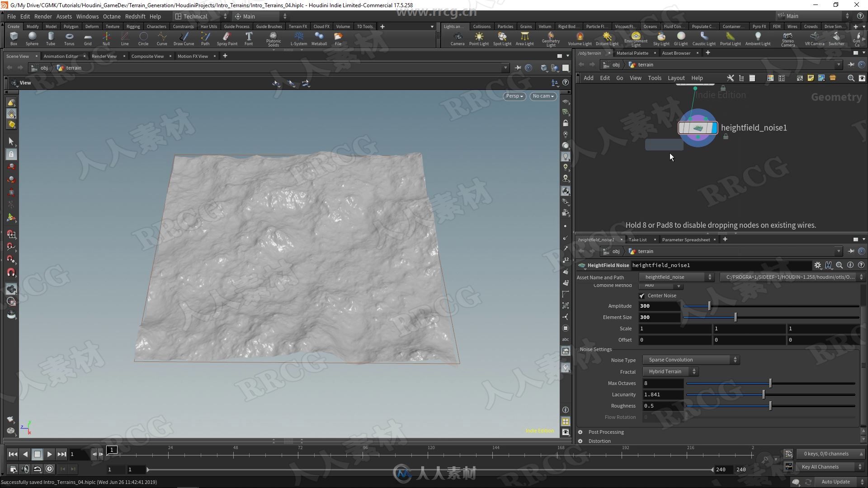The height and width of the screenshot is (488, 868).
Task: Expand Fractal type dropdown selector
Action: [693, 371]
